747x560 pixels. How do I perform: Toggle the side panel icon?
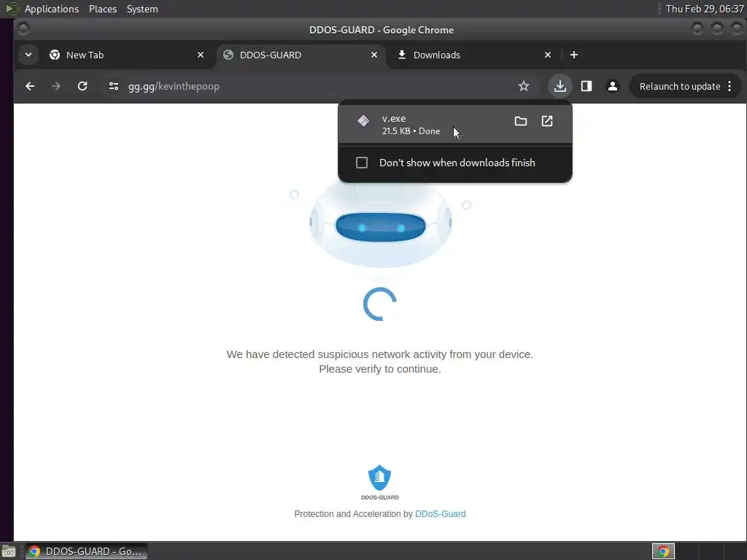pos(587,86)
